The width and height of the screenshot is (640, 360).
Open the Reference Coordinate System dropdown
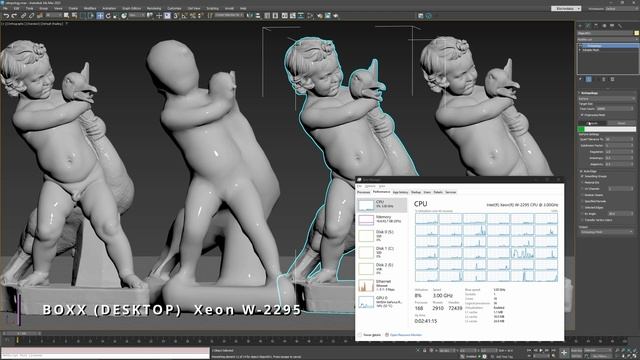pos(137,15)
